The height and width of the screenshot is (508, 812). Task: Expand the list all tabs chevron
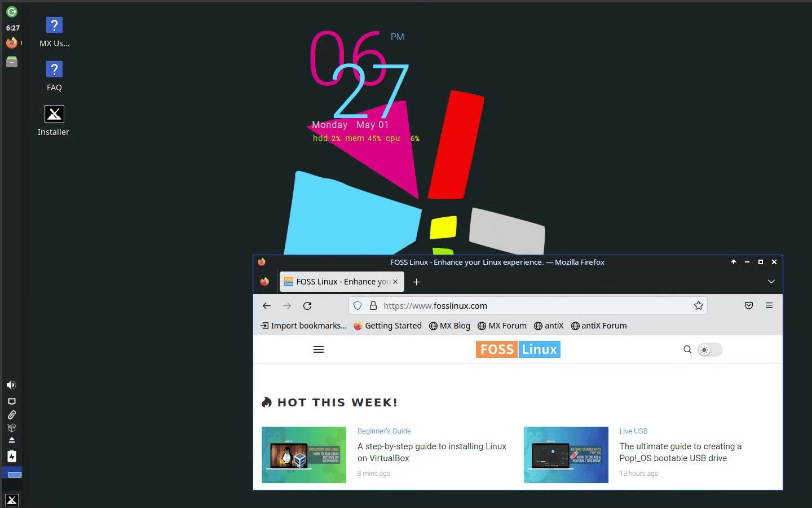click(x=771, y=282)
